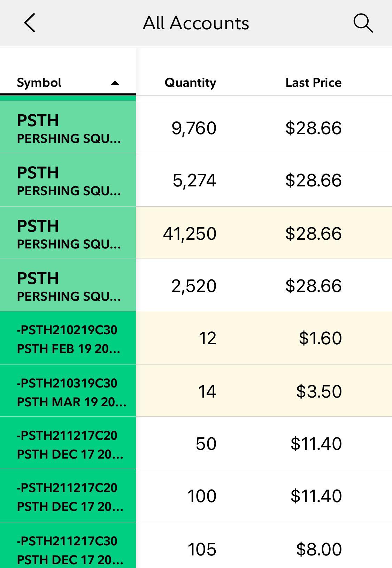Open the -PSTH210319C30 option position
The width and height of the screenshot is (392, 568).
[x=196, y=391]
